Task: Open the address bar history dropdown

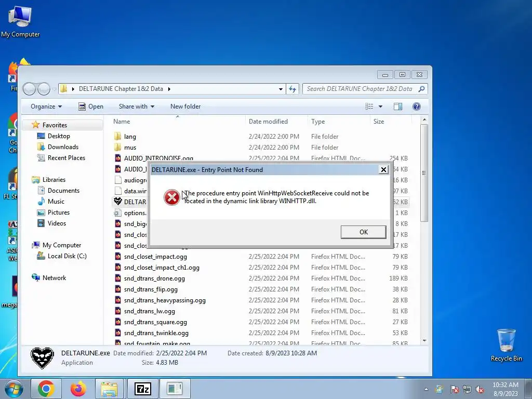Action: (281, 89)
